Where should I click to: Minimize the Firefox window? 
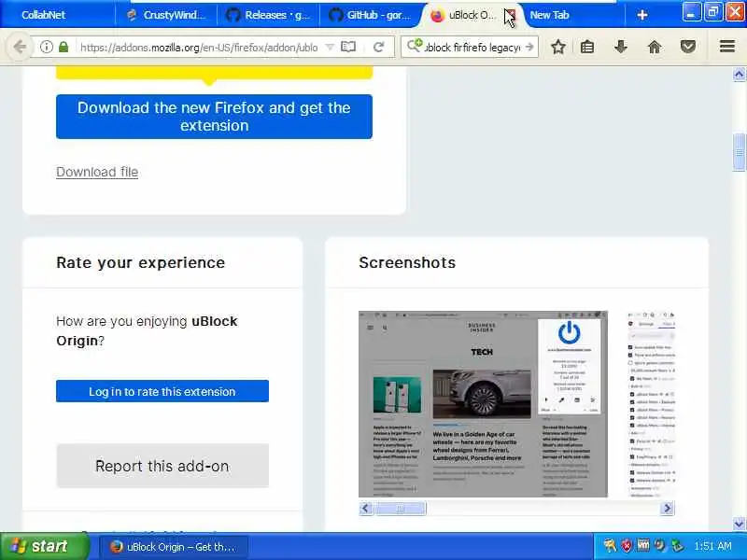tap(691, 12)
